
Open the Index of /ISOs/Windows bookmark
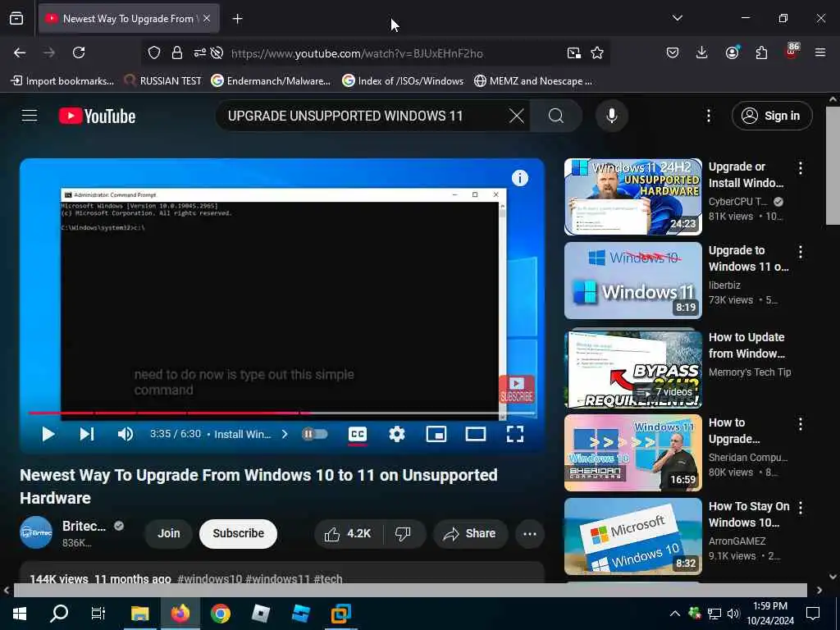click(x=403, y=81)
